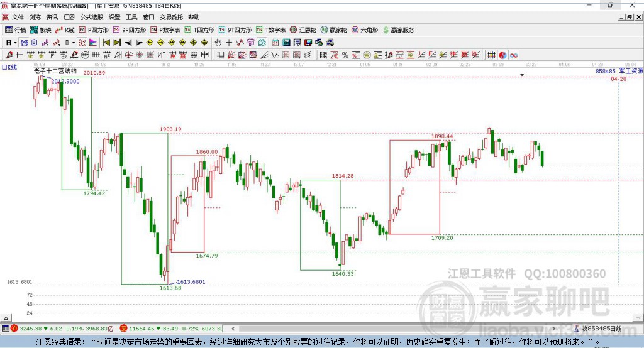Viewport: 644px width, 348px height.
Task: Open the 9P四方形 tool
Action: [130, 30]
